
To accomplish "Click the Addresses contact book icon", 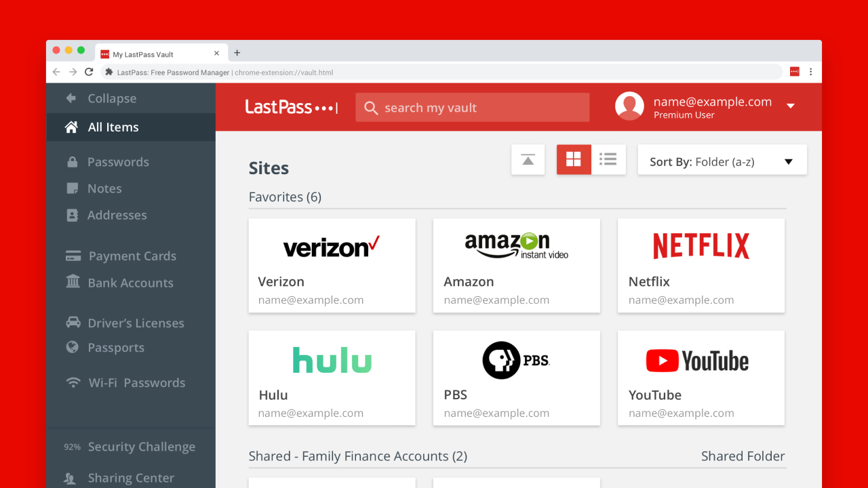I will coord(72,215).
